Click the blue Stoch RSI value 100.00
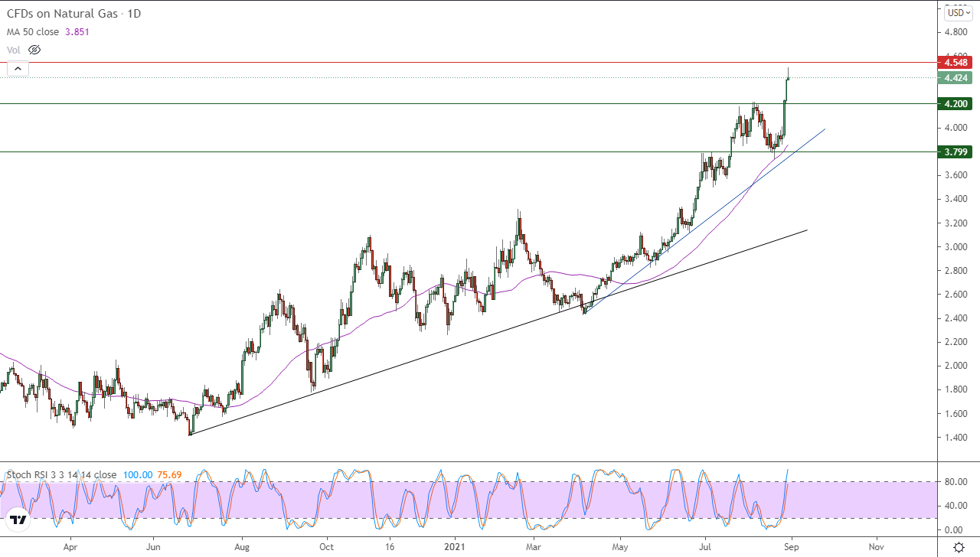Screen dimensions: 980x557 138,475
